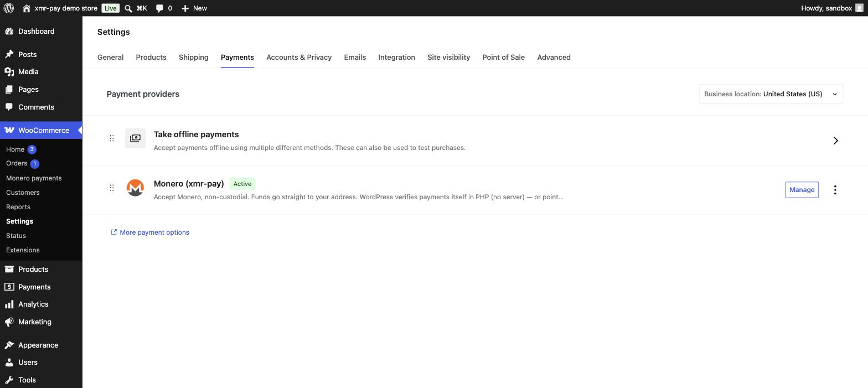Click the Active status badge
868x388 pixels.
pos(242,184)
